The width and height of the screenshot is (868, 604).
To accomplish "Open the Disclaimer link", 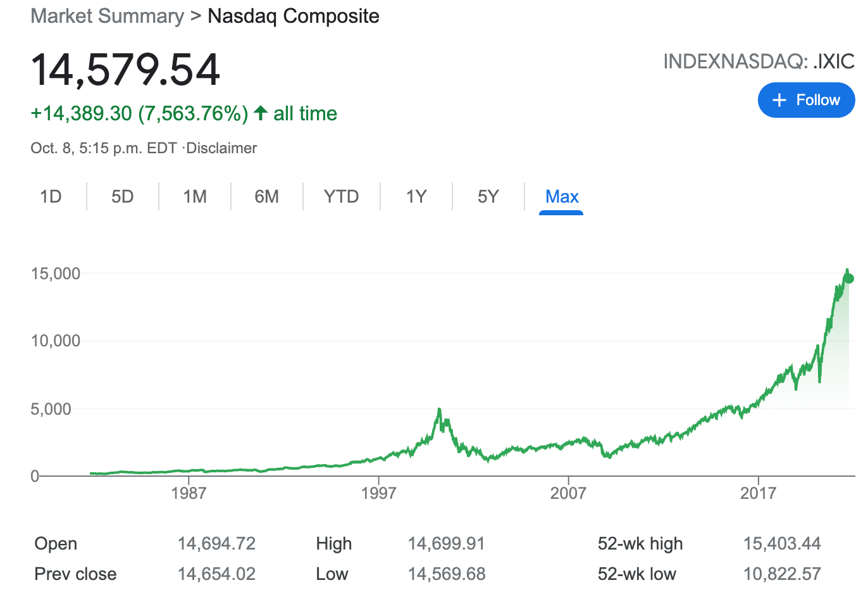I will click(221, 148).
